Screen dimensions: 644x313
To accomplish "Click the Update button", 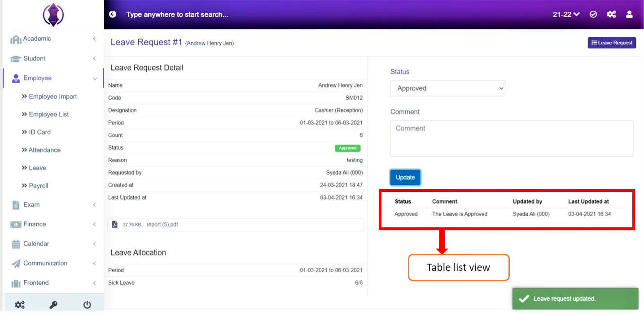I will click(405, 178).
